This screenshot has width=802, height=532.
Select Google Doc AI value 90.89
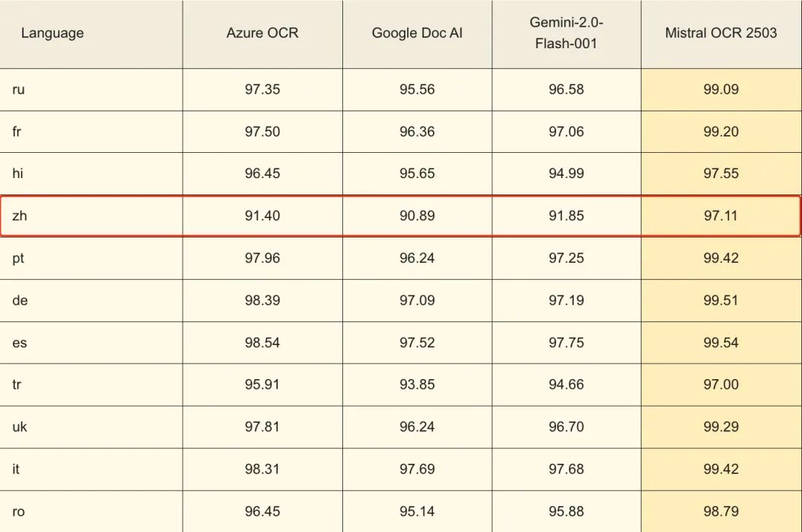point(417,216)
